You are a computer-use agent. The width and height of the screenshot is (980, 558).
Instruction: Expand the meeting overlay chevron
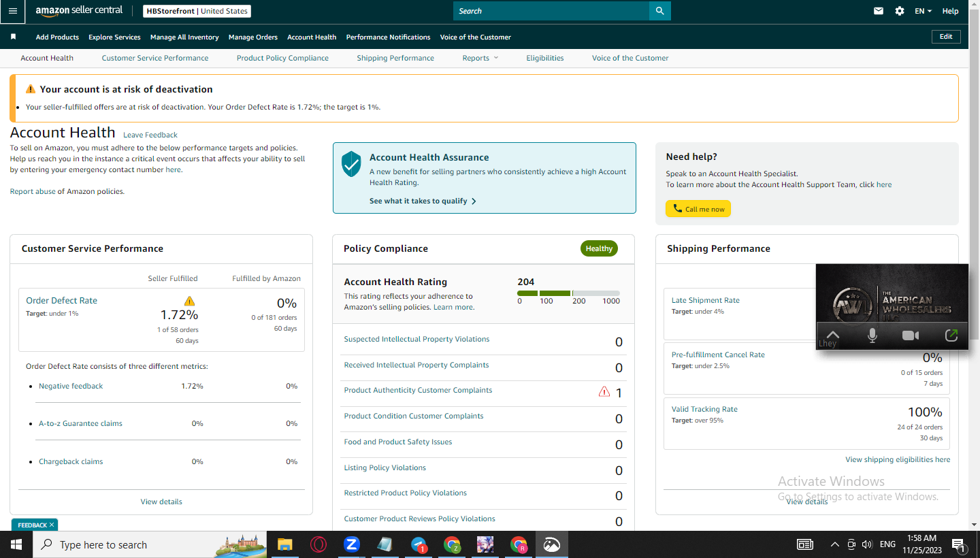(x=832, y=335)
